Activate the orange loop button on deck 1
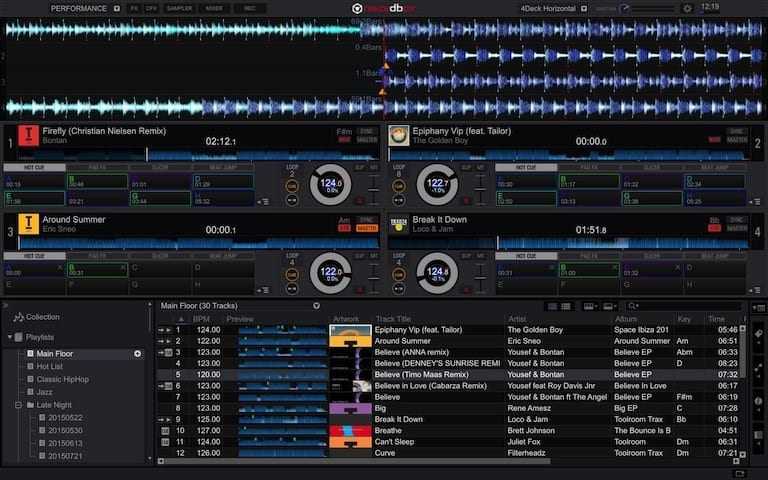768x480 pixels. (x=292, y=186)
